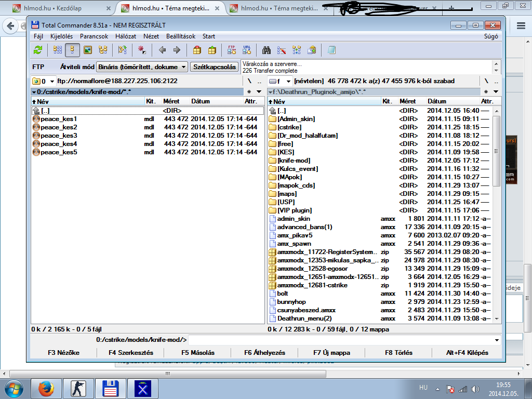
Task: Click the volume speaker icon in the system tray
Action: [x=475, y=389]
